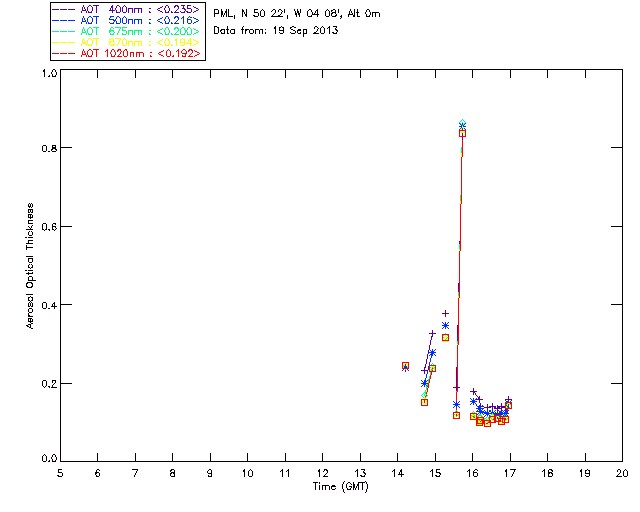This screenshot has height=512, width=640.
Task: Click the 0.4 y-axis tick label
Action: [x=49, y=305]
